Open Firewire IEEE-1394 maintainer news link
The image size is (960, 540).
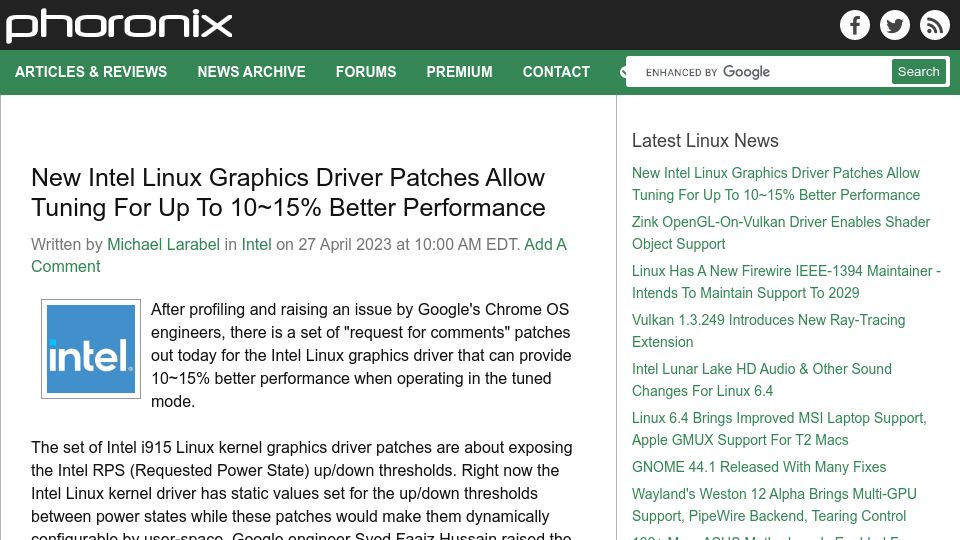tap(786, 282)
